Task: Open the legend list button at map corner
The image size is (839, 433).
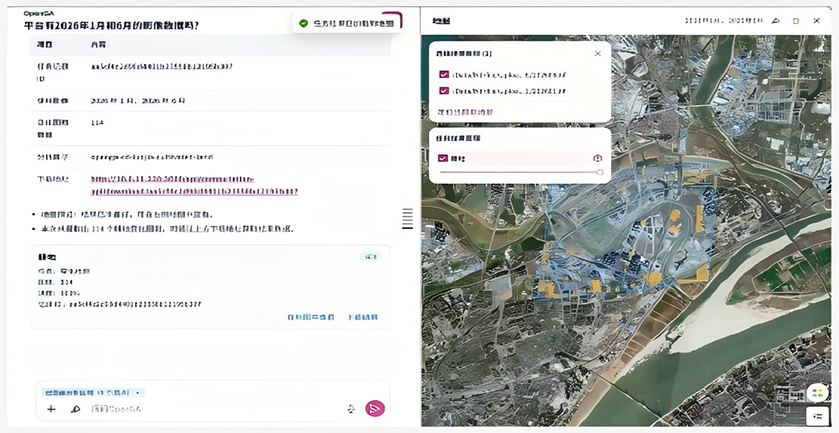Action: coord(817,416)
